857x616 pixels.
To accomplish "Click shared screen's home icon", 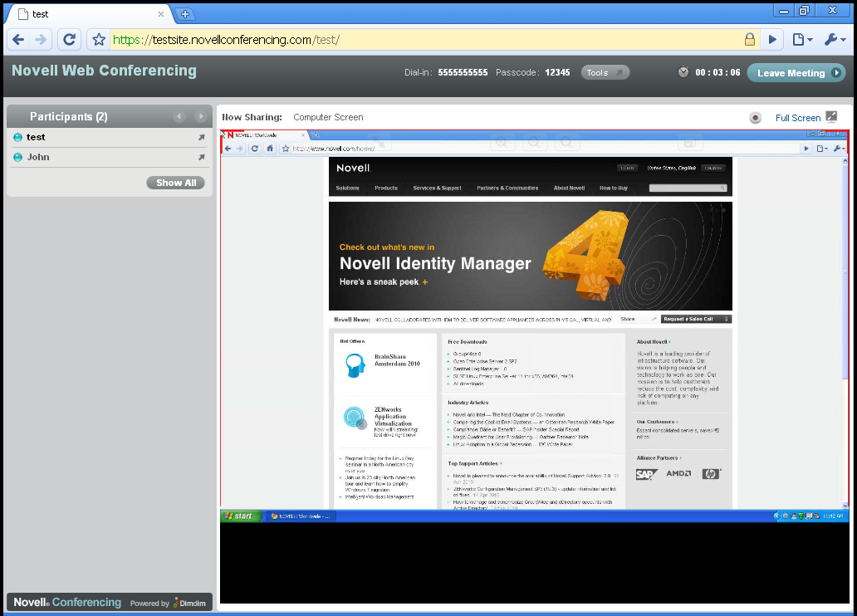I will [x=269, y=148].
